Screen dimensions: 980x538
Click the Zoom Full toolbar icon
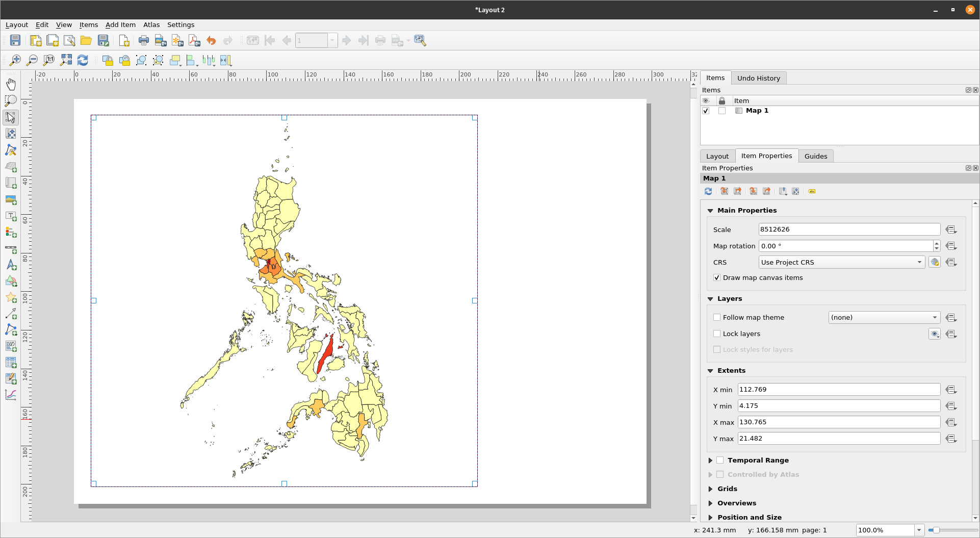pos(66,61)
